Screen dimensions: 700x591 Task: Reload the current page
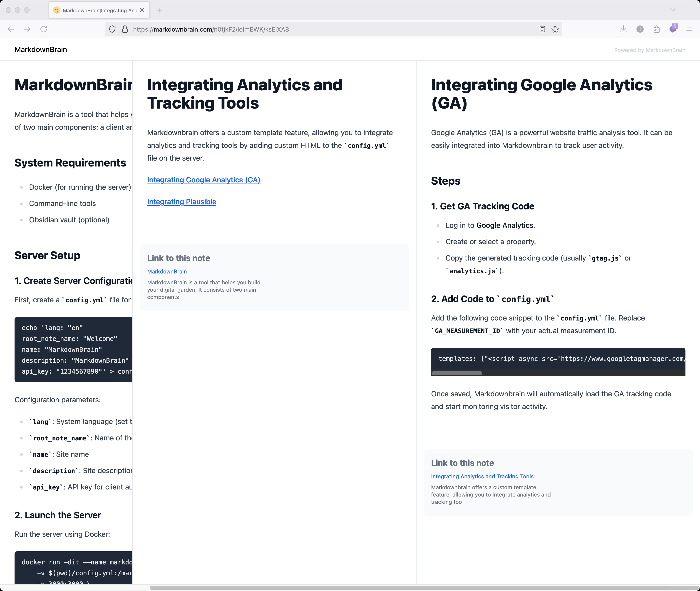44,29
